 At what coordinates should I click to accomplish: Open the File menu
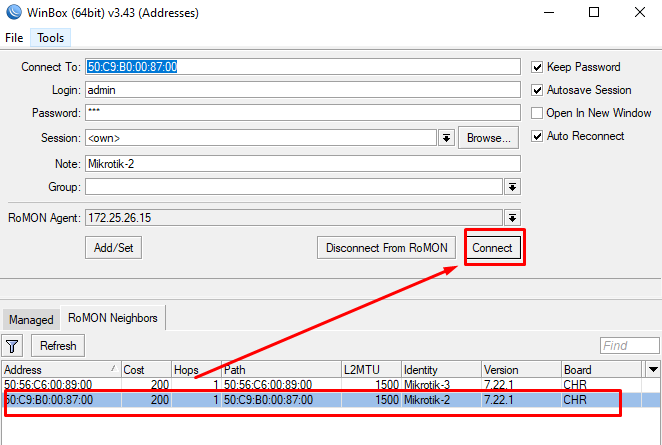(x=14, y=38)
